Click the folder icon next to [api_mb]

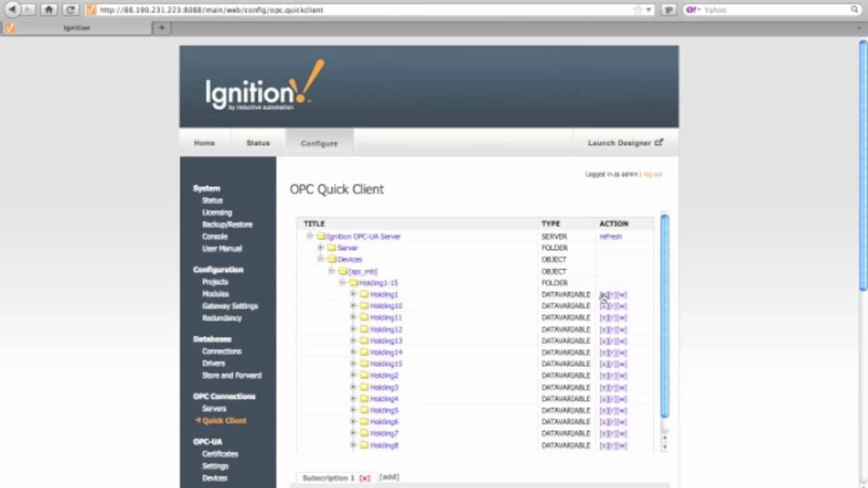(342, 271)
